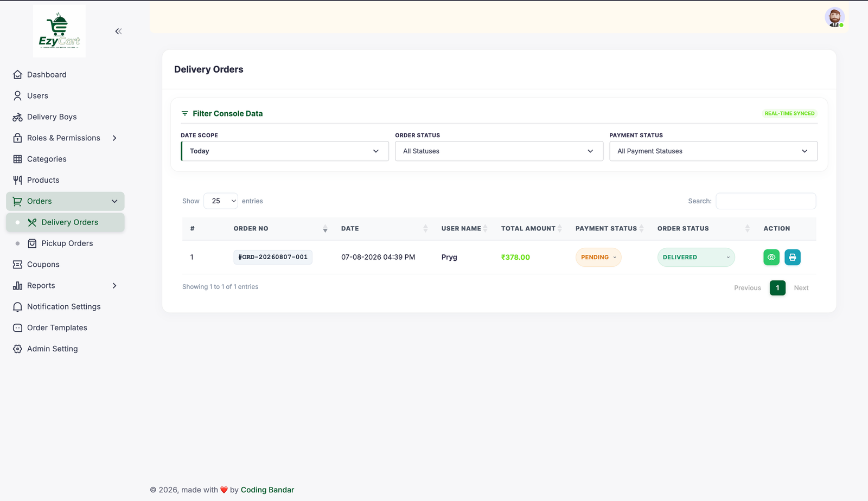Click the Order Templates icon
The width and height of the screenshot is (868, 501).
[17, 328]
